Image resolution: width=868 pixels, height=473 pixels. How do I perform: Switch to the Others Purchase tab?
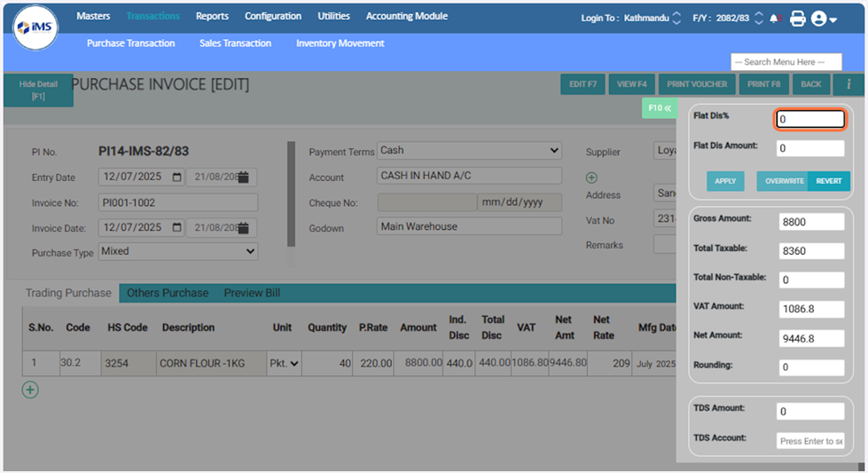pos(168,293)
